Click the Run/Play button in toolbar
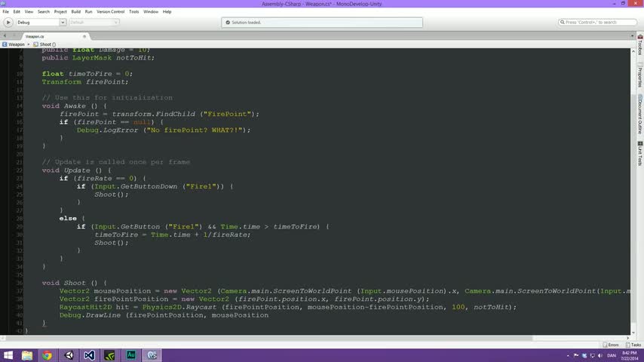Screen dimensions: 644x362 (8, 22)
